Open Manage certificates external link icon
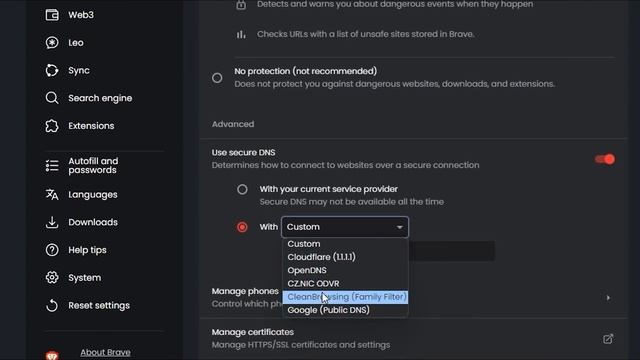This screenshot has width=640, height=360. point(608,339)
